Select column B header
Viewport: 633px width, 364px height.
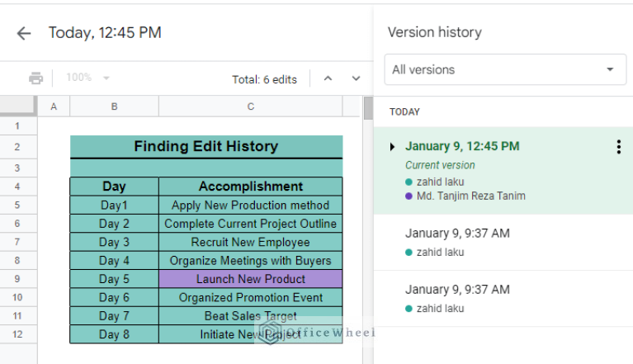pos(114,106)
